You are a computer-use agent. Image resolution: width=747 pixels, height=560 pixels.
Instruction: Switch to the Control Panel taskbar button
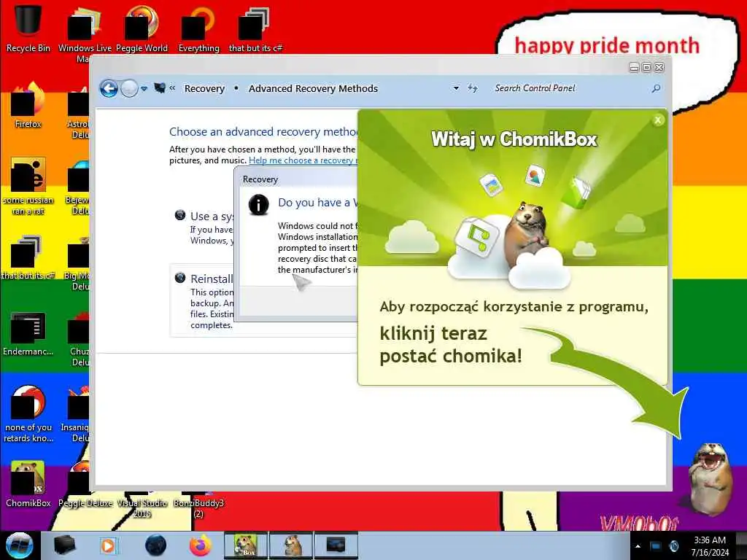tap(336, 545)
